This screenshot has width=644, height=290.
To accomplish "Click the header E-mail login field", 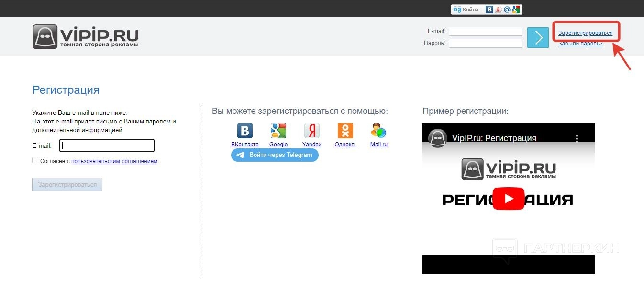I will (486, 31).
